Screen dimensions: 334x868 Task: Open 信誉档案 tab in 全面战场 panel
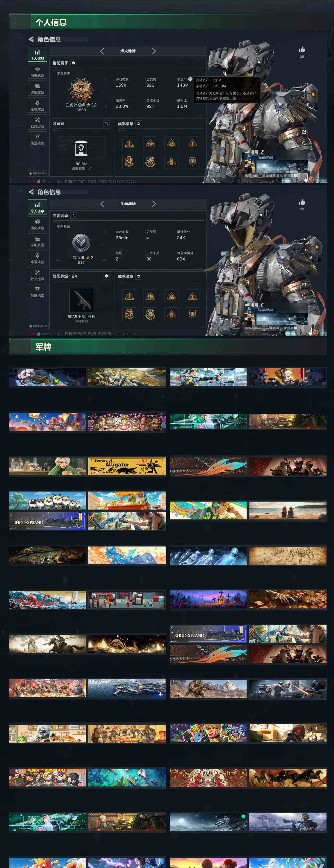tap(38, 292)
